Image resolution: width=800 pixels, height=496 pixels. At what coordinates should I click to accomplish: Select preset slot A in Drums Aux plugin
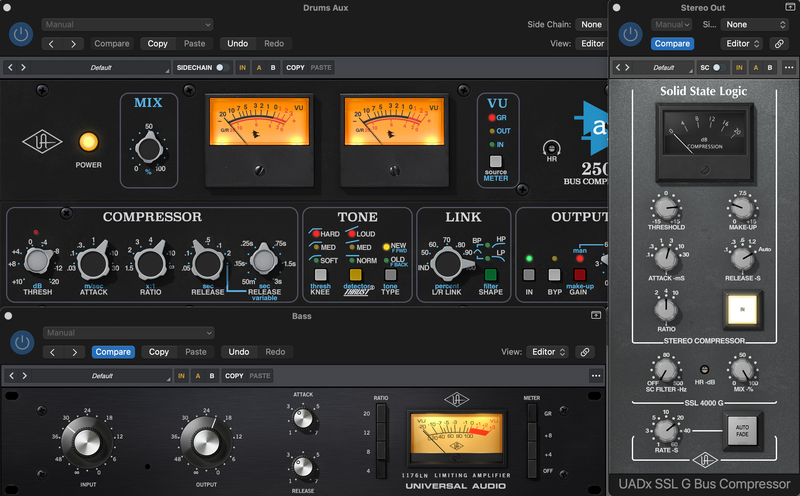click(x=259, y=68)
